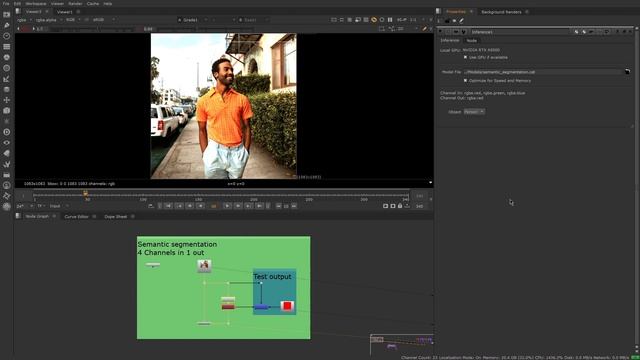The width and height of the screenshot is (640, 360).
Task: Open the Merge nodes toolbar icon
Action: click(7, 89)
